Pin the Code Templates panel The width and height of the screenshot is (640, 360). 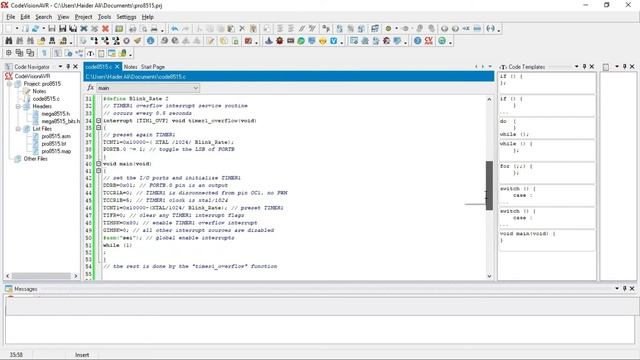[x=584, y=67]
